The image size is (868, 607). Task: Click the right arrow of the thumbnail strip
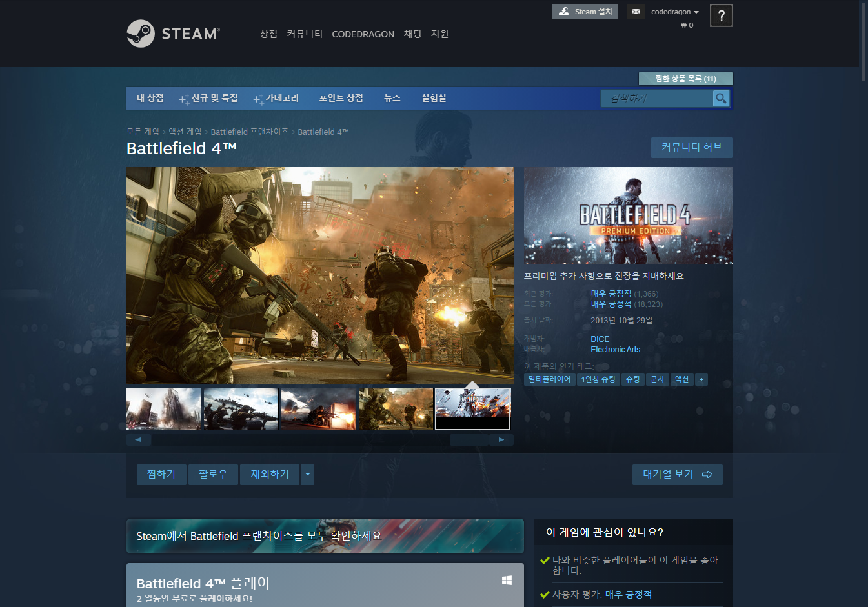501,439
